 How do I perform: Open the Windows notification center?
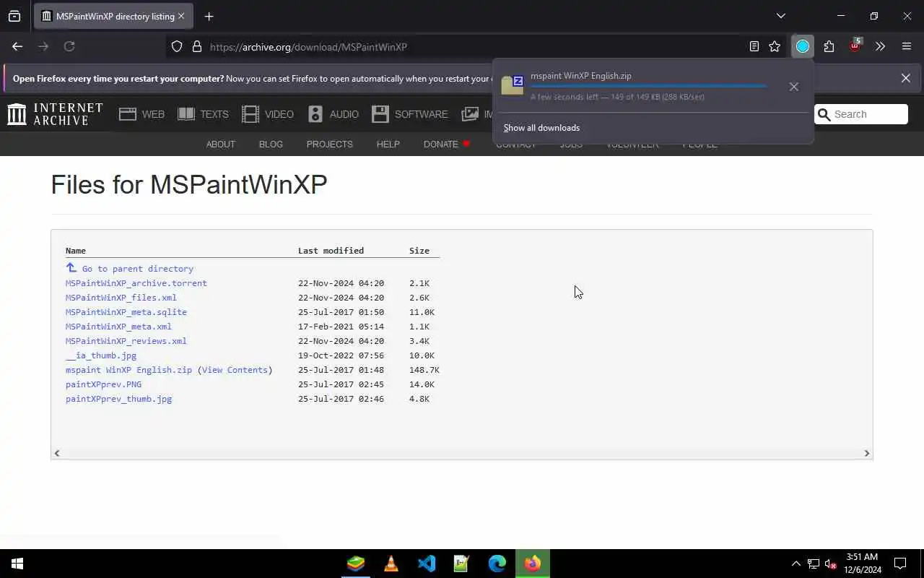(900, 564)
